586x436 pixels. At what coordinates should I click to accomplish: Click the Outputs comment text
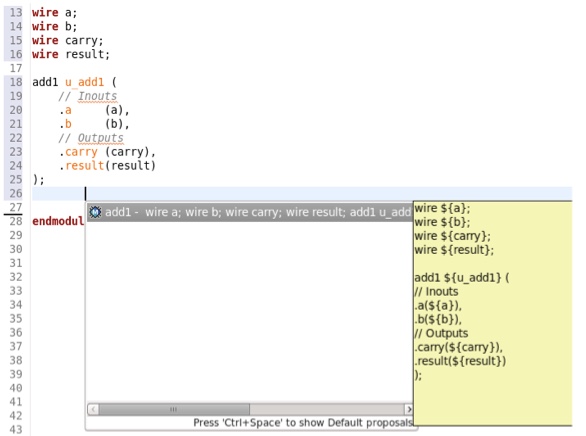(x=101, y=138)
